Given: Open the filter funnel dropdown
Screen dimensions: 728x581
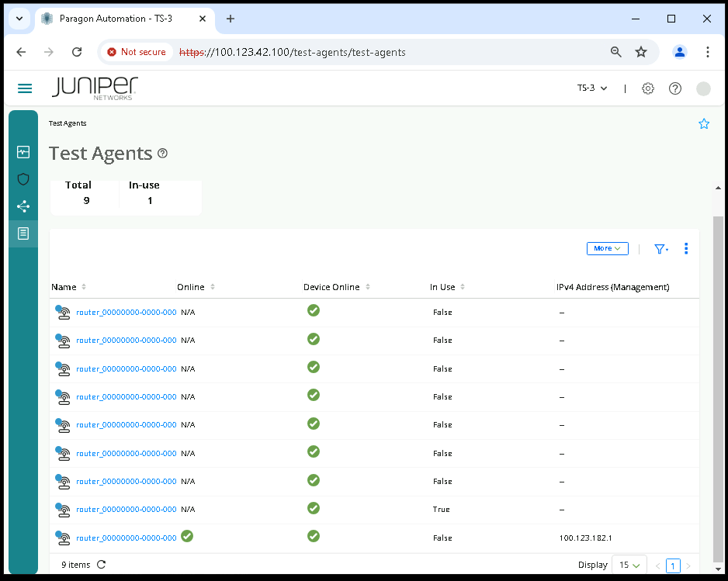Looking at the screenshot, I should [x=660, y=249].
